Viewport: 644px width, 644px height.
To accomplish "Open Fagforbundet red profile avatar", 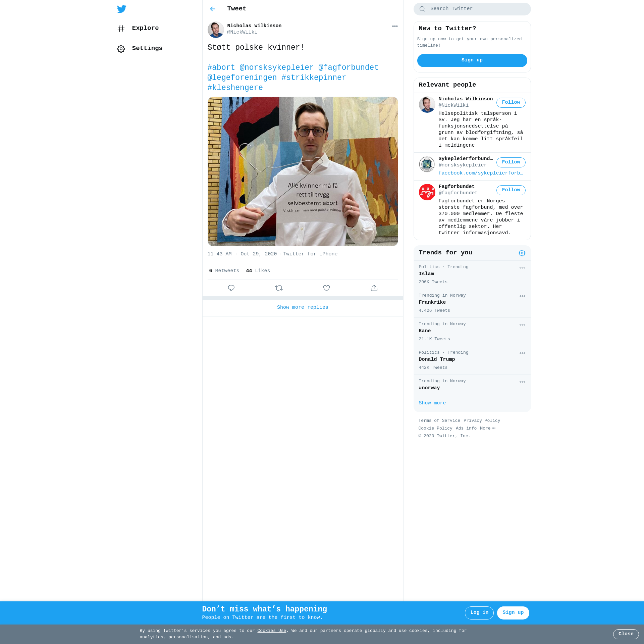I will 427,192.
